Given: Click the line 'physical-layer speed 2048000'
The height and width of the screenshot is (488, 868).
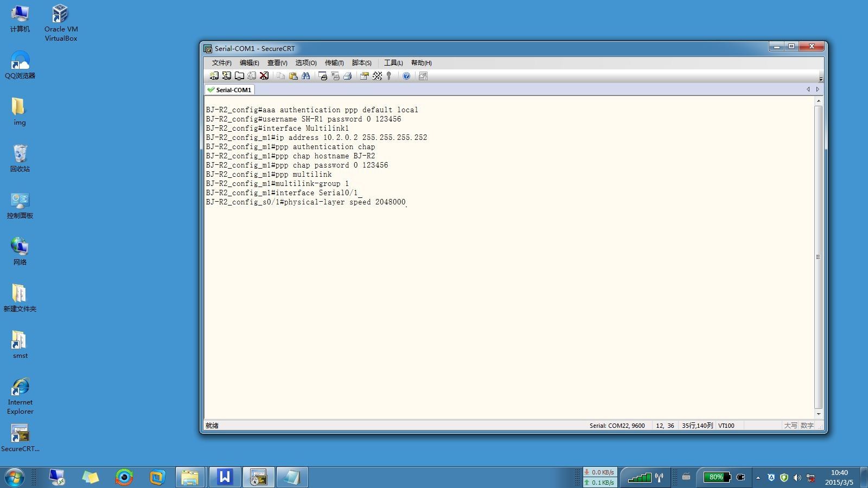Looking at the screenshot, I should [x=306, y=202].
